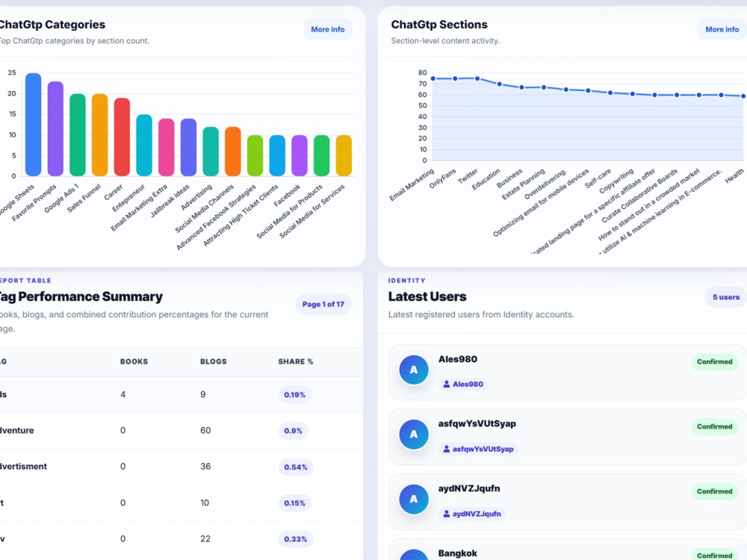Select the cyan Entrepreneur bar

144,146
